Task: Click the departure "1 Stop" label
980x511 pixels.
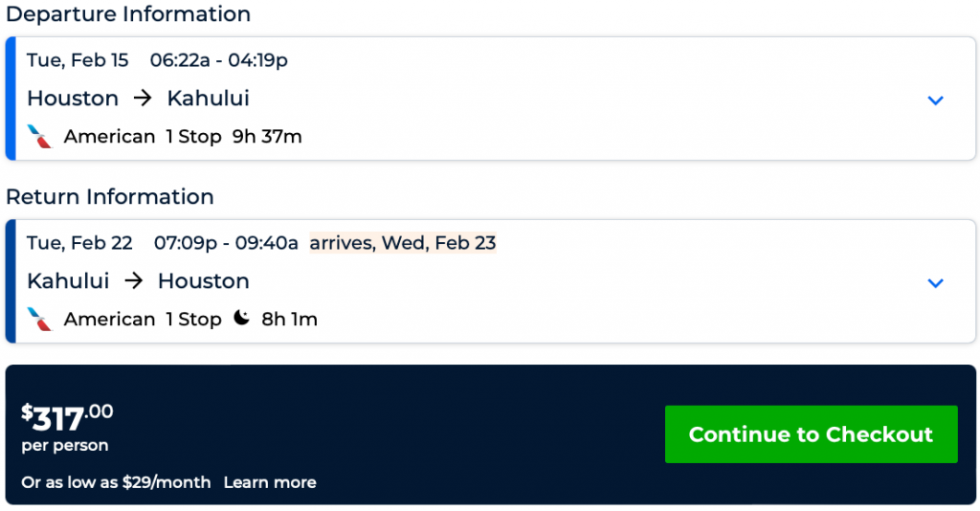Action: (x=193, y=137)
